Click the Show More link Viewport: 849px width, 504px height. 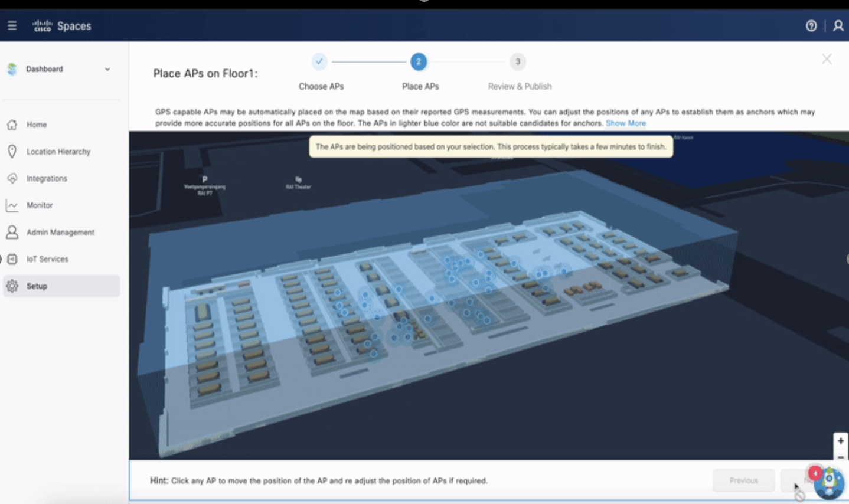pos(625,123)
